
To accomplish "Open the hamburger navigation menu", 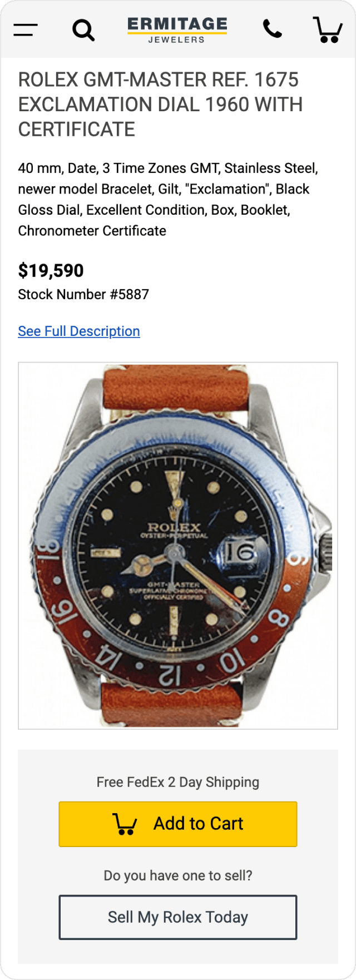I will [26, 29].
